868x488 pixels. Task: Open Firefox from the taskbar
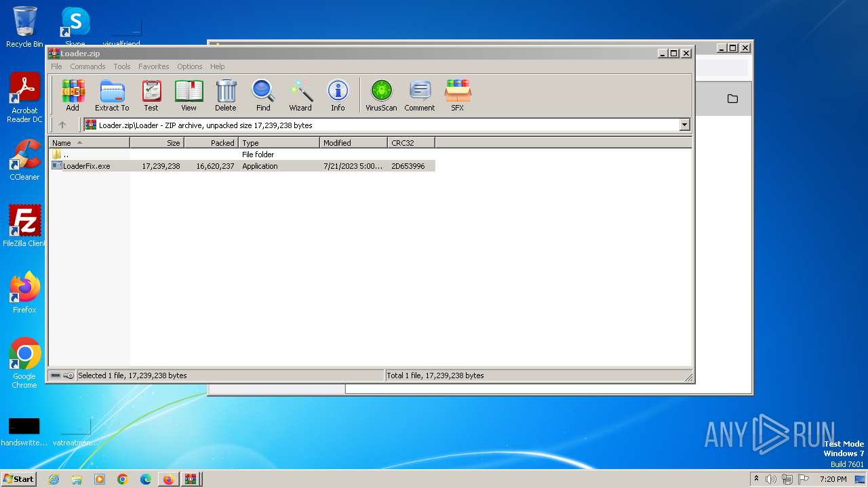168,479
